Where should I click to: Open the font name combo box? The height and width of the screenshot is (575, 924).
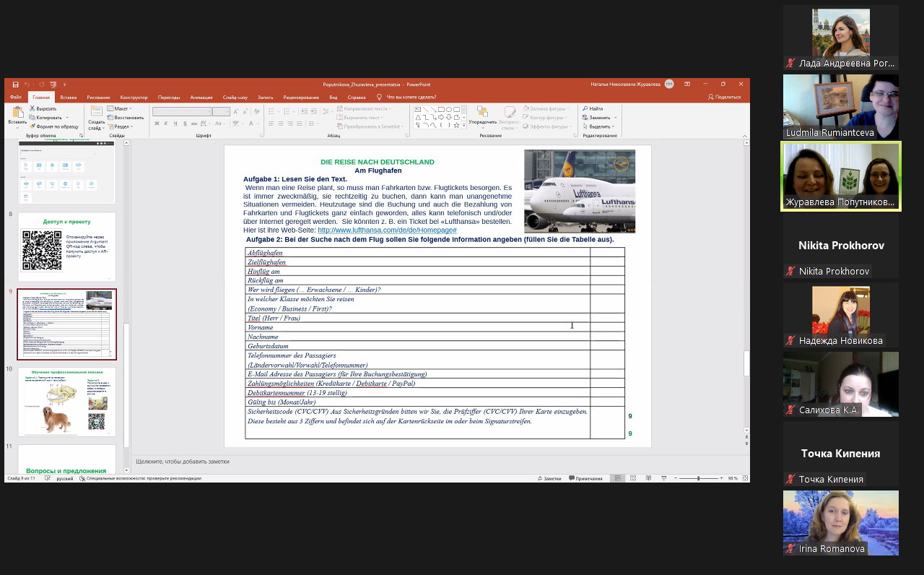click(181, 111)
